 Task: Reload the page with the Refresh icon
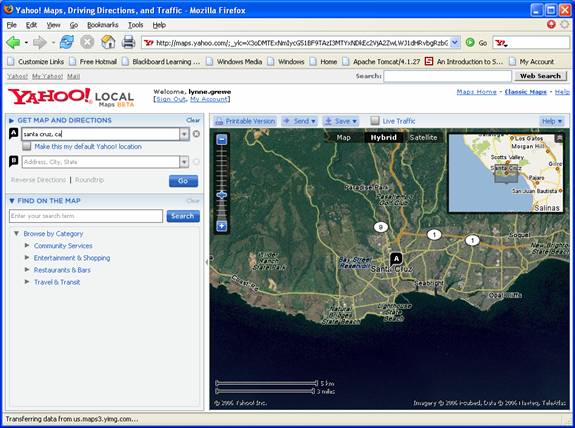(67, 42)
